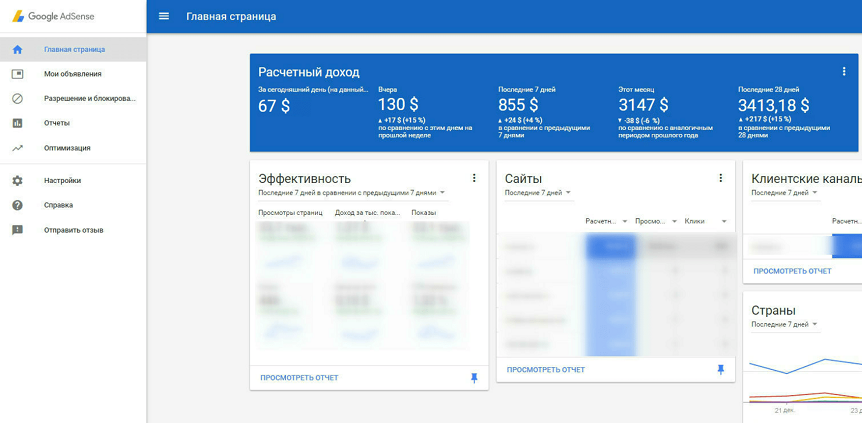Pin the Сайты card
This screenshot has height=423, width=862.
point(721,370)
